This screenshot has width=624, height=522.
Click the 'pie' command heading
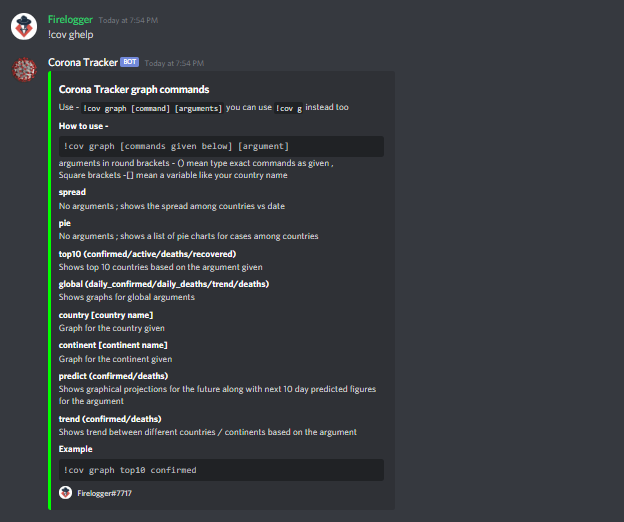(65, 223)
